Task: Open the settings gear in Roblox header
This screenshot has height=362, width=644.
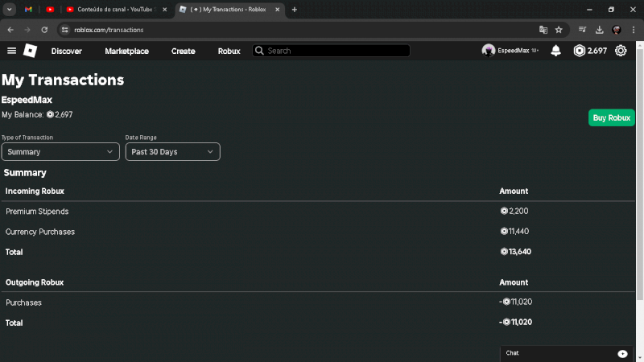Action: tap(621, 51)
